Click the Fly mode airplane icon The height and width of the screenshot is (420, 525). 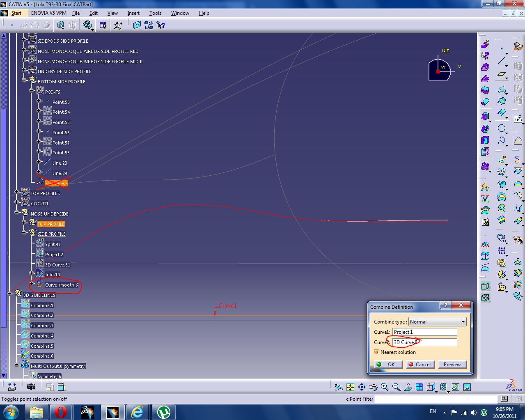coord(339,387)
